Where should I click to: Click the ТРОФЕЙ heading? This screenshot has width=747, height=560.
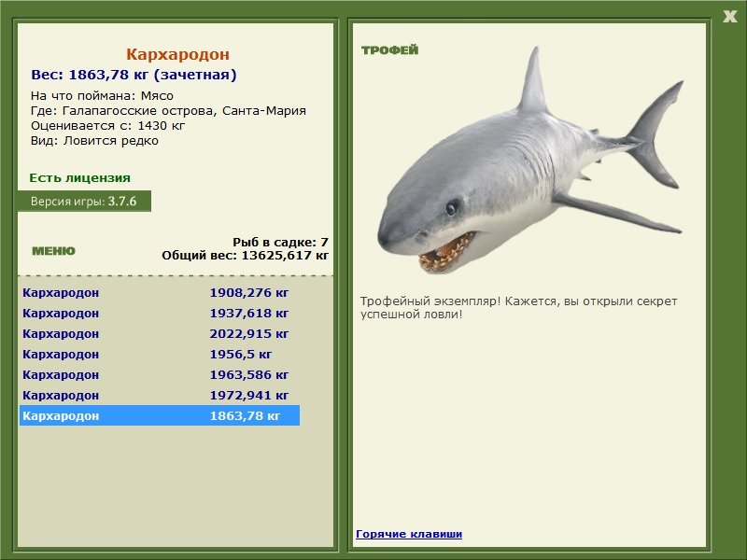[389, 50]
